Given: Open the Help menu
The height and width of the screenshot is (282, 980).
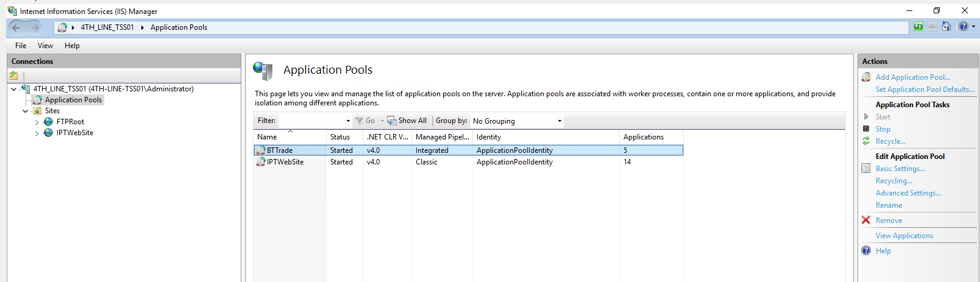Looking at the screenshot, I should (x=72, y=46).
